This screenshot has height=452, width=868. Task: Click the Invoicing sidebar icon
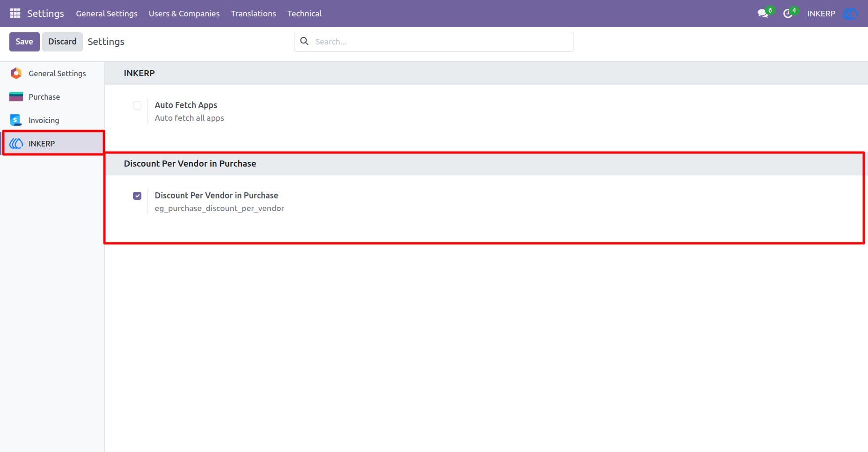click(x=16, y=120)
